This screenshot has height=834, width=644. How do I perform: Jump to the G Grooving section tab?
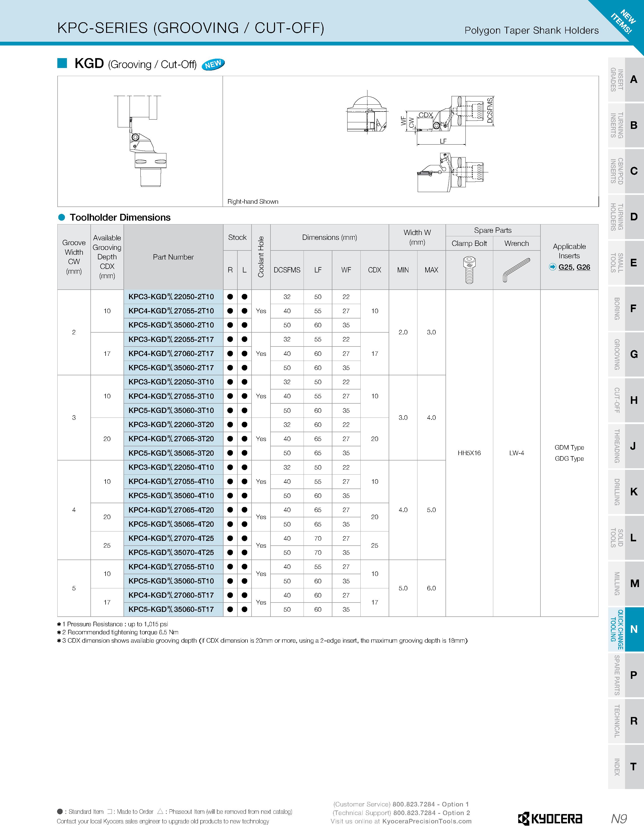tap(626, 354)
